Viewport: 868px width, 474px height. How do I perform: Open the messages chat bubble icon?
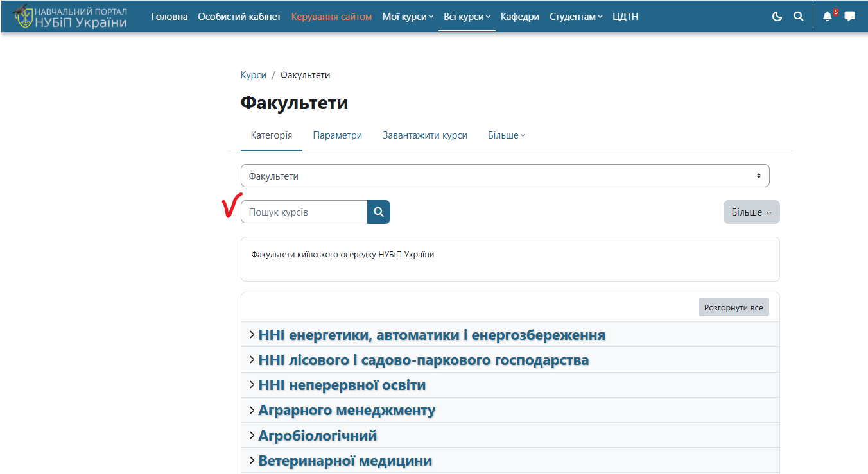[x=849, y=17]
